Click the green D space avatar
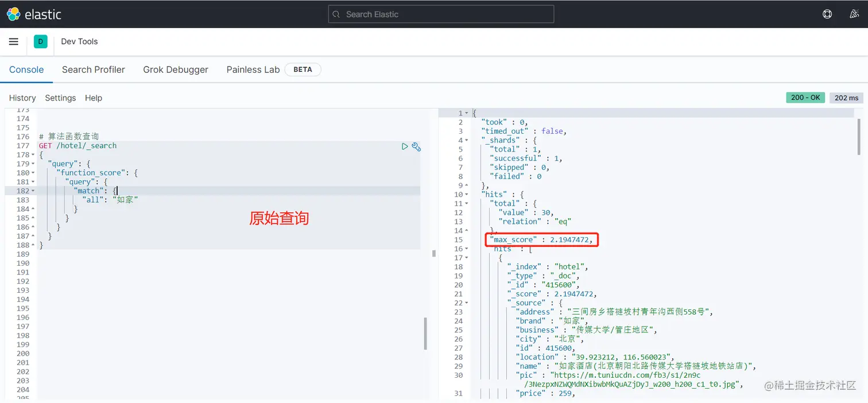Image resolution: width=868 pixels, height=403 pixels. point(40,41)
